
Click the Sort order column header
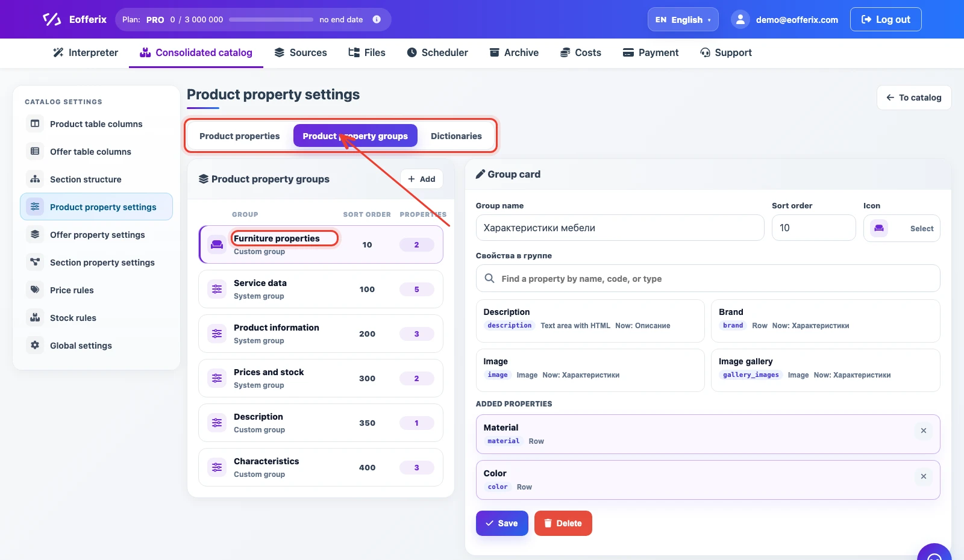tap(367, 214)
